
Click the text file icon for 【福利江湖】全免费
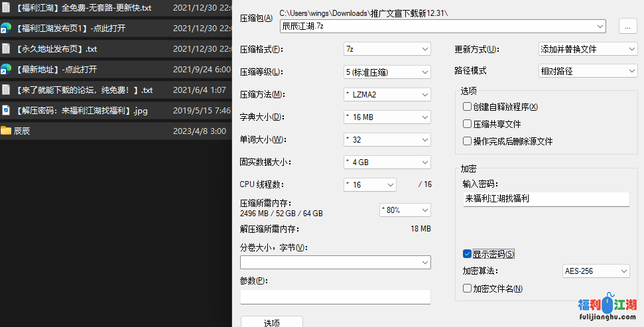pyautogui.click(x=6, y=8)
